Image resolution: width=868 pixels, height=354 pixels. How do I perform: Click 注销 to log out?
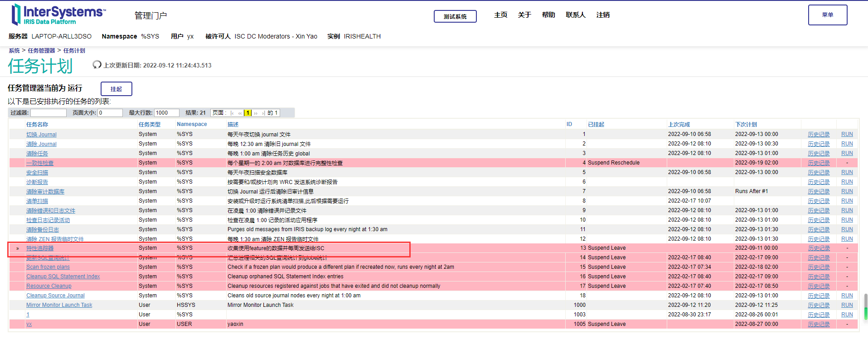[603, 15]
